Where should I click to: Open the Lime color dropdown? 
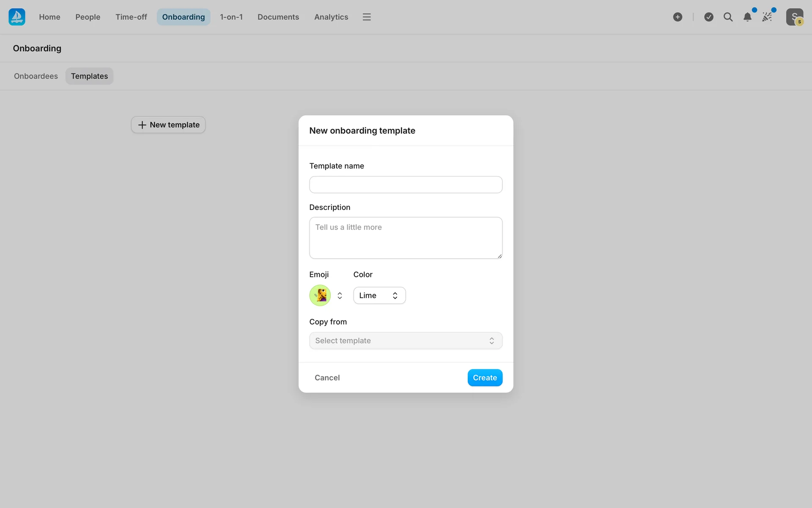point(379,295)
